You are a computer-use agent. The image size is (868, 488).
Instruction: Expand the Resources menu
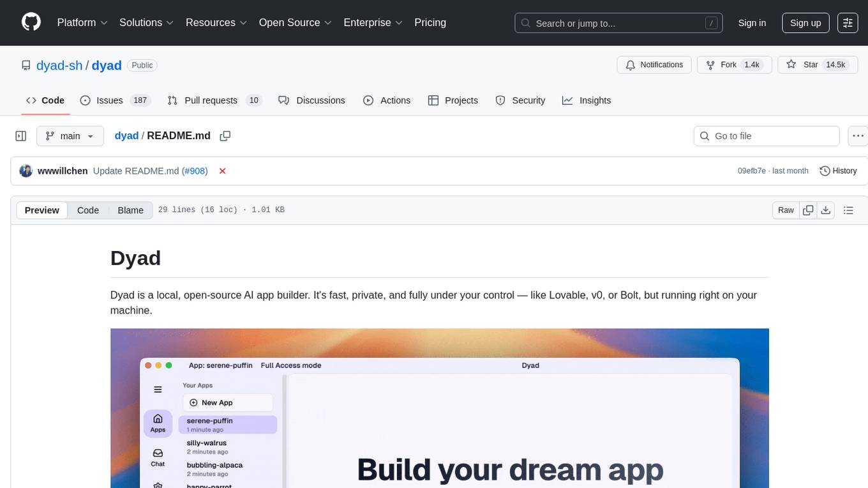coord(216,22)
